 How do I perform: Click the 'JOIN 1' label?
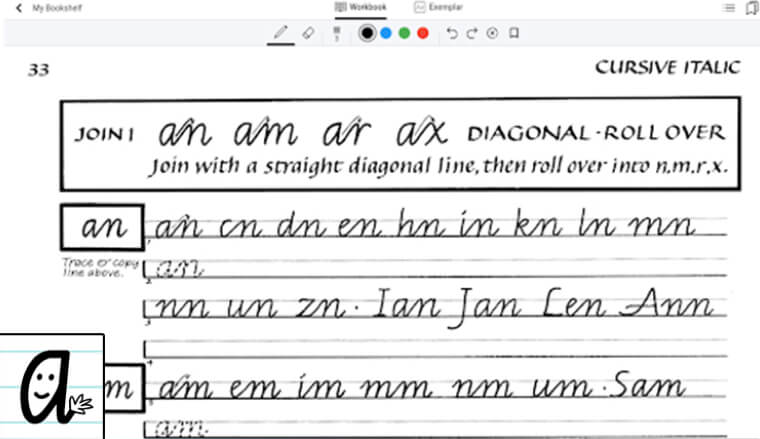click(x=104, y=134)
